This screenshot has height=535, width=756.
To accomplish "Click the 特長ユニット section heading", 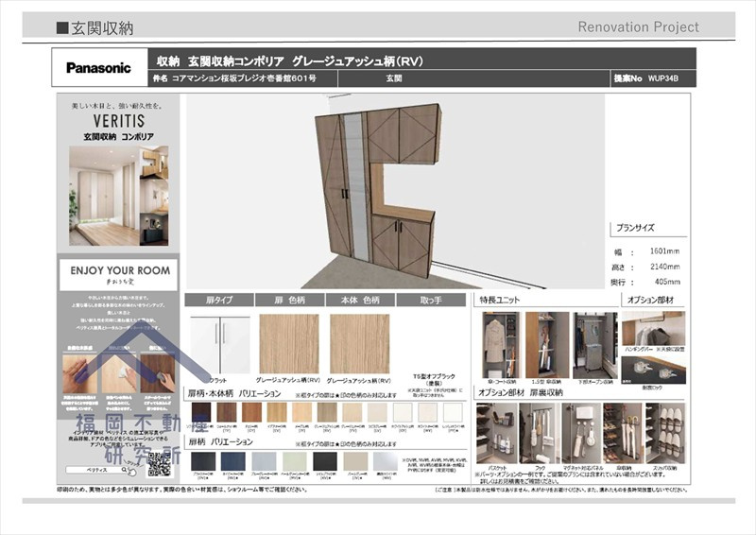I will pos(500,300).
